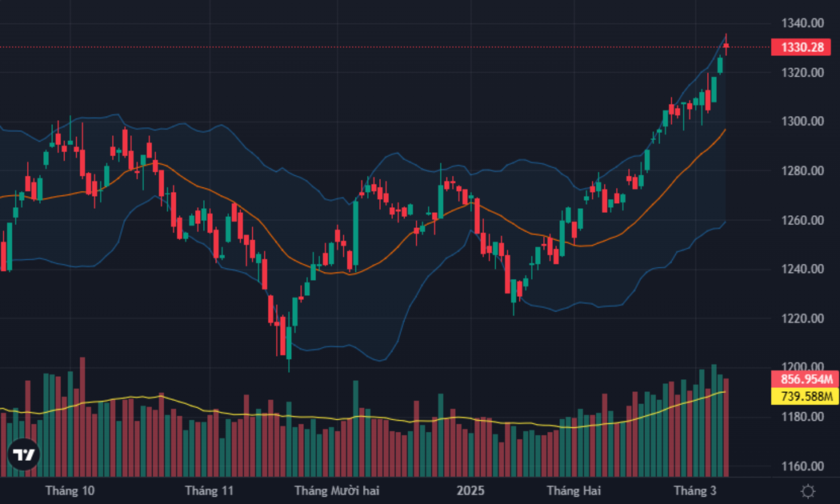Screen dimensions: 840x504
Task: Click the volume average label 739.588M
Action: coord(805,396)
